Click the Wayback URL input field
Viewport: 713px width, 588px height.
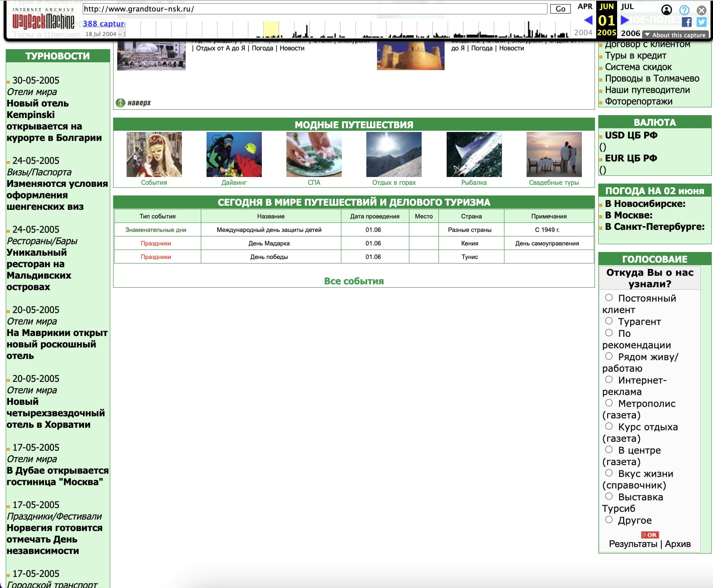coord(315,9)
